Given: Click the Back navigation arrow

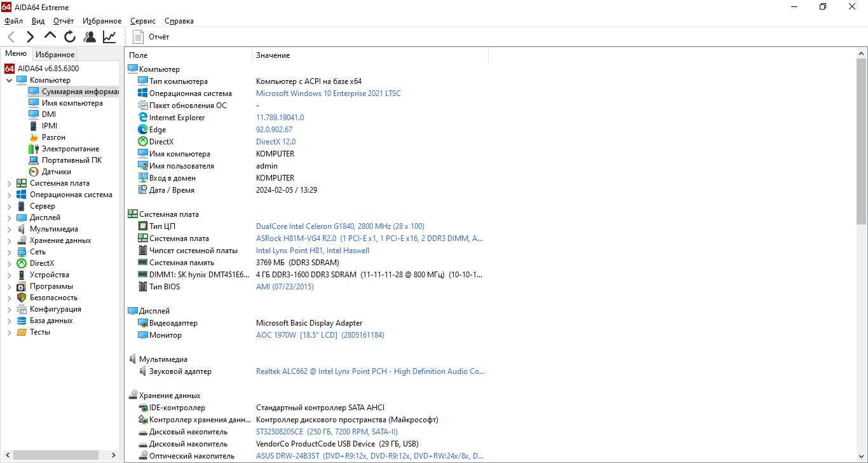Looking at the screenshot, I should pyautogui.click(x=11, y=37).
